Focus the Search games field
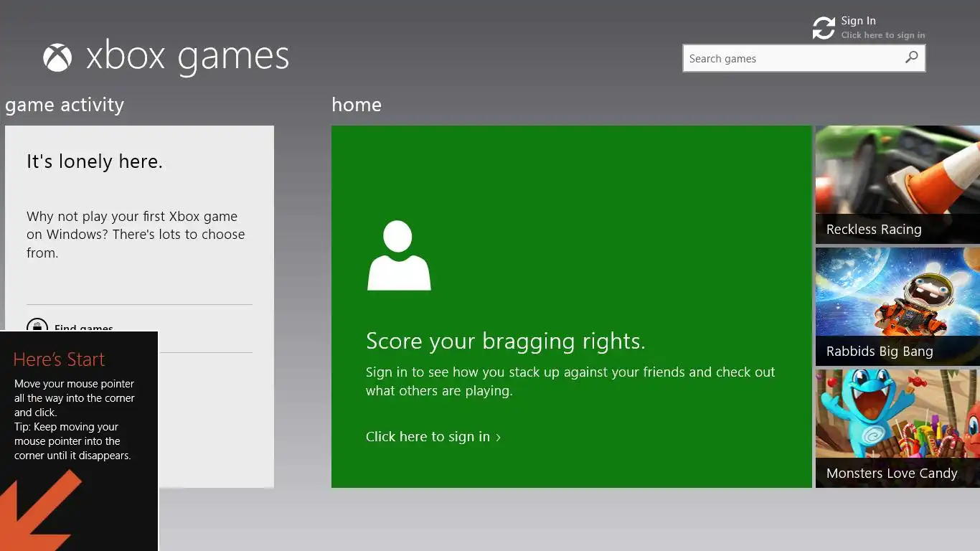The height and width of the screenshot is (551, 980). [x=804, y=58]
